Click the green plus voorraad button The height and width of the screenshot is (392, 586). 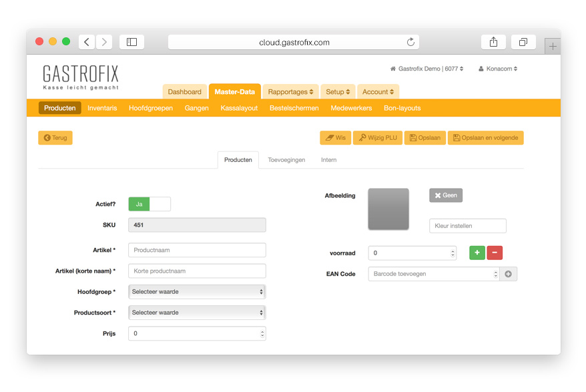point(477,253)
